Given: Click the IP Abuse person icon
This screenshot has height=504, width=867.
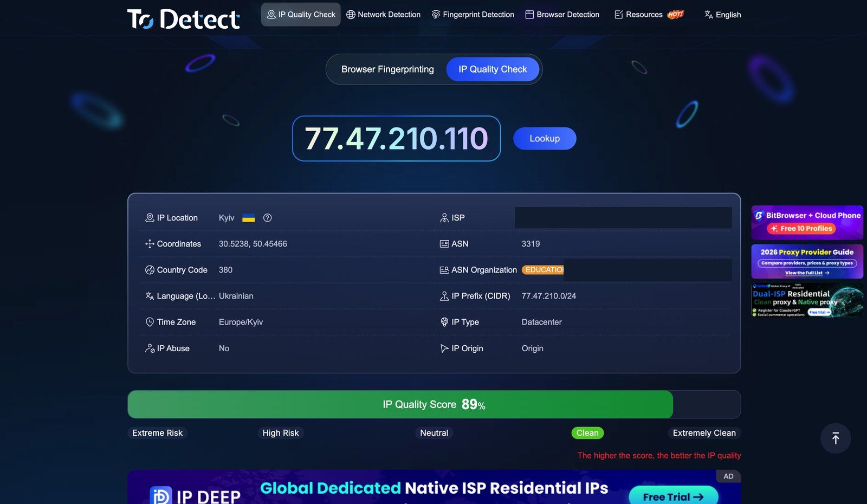Looking at the screenshot, I should (x=150, y=348).
